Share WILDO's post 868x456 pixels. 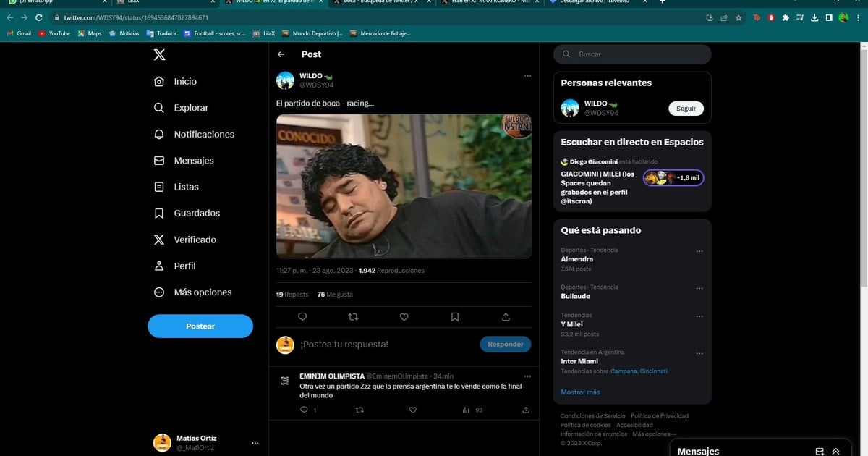click(506, 317)
